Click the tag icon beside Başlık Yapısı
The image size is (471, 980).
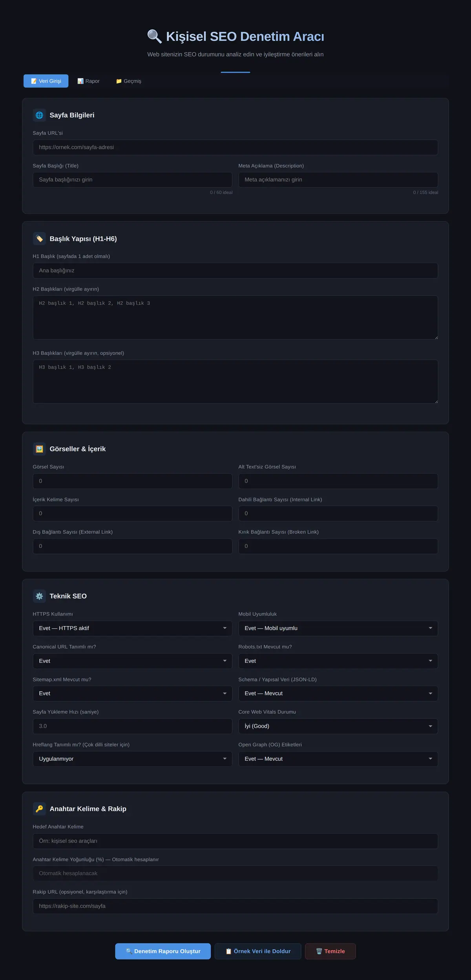39,239
